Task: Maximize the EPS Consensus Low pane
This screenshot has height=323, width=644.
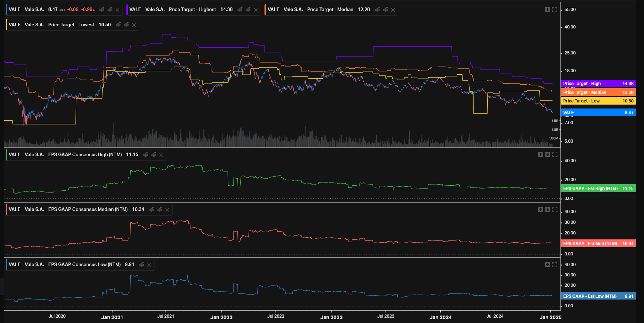Action: [555, 265]
